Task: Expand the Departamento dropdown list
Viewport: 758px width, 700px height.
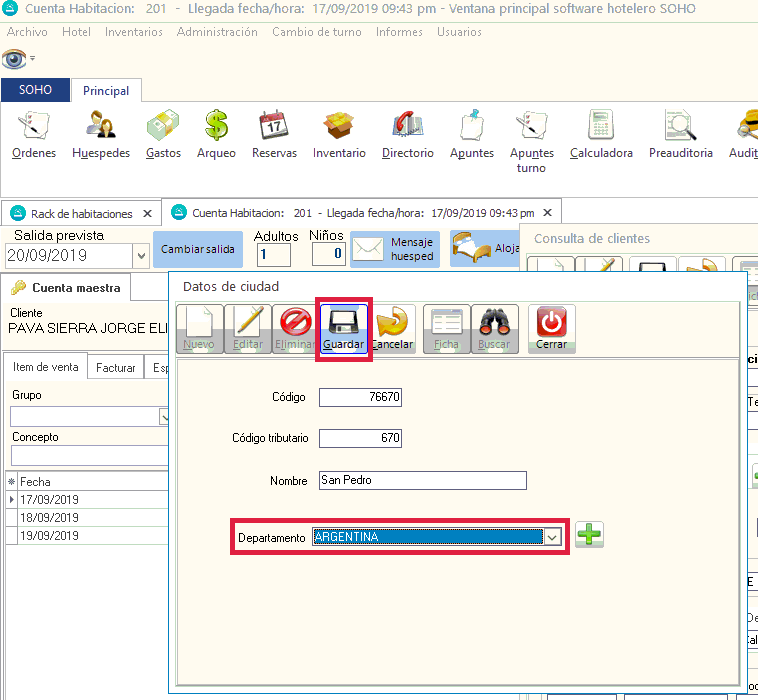Action: 552,537
